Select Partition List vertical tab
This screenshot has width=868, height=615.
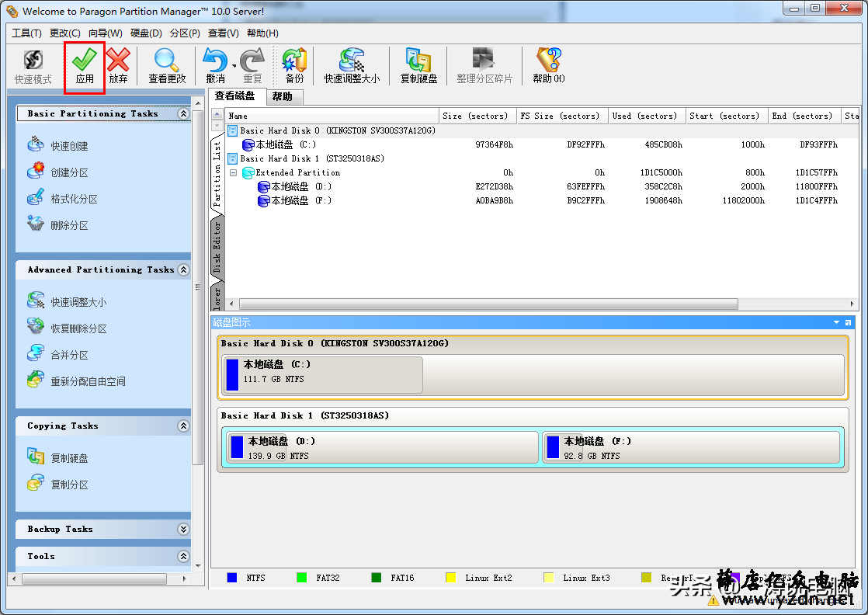click(217, 174)
